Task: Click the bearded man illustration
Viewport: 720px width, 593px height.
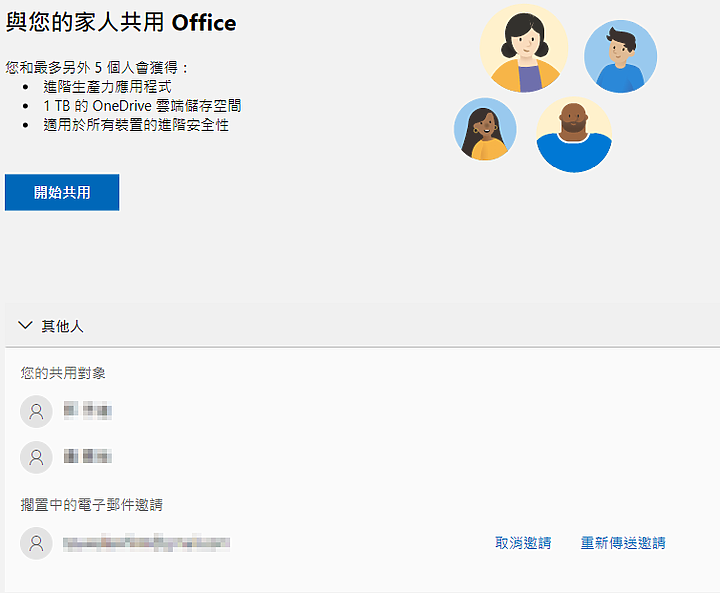Action: [574, 135]
